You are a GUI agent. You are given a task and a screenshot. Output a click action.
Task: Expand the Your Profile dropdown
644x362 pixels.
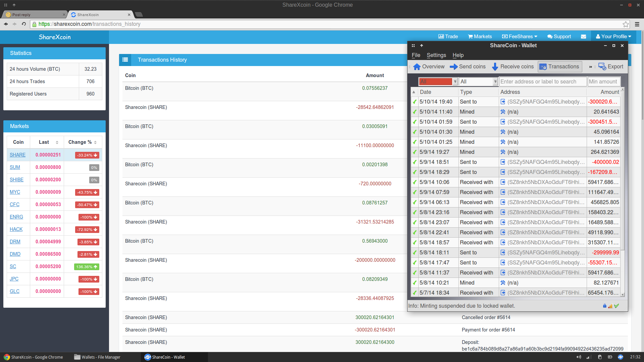(x=613, y=37)
